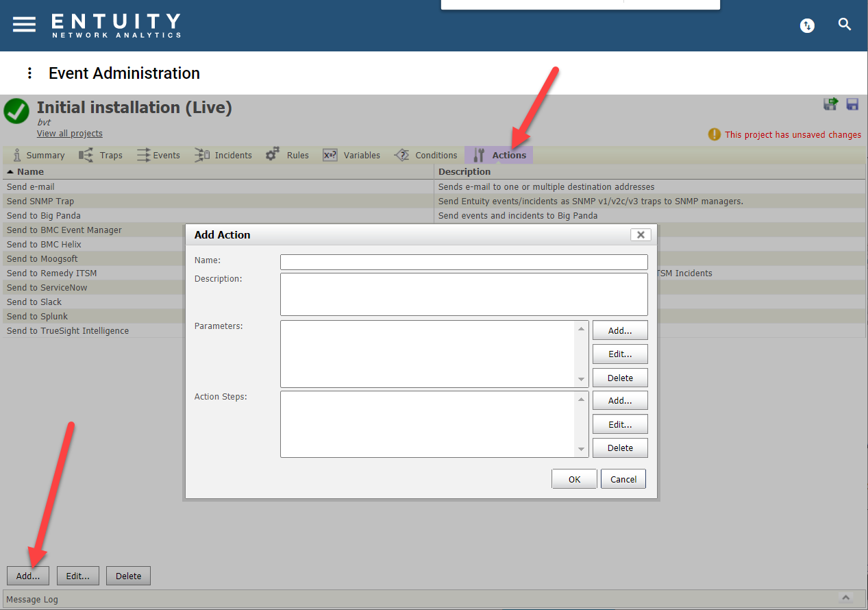Add a parameter in the Add Action dialog
Image resolution: width=868 pixels, height=610 pixels.
click(620, 330)
